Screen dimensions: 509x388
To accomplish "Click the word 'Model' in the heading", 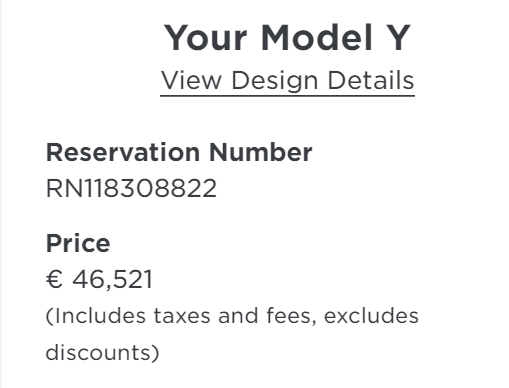I will pos(317,38).
